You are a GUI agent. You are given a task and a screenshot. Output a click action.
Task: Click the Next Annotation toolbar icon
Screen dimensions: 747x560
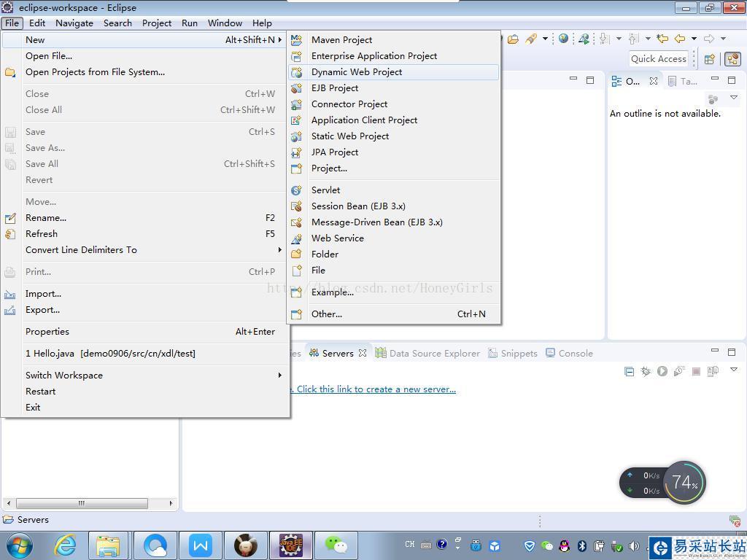(605, 39)
